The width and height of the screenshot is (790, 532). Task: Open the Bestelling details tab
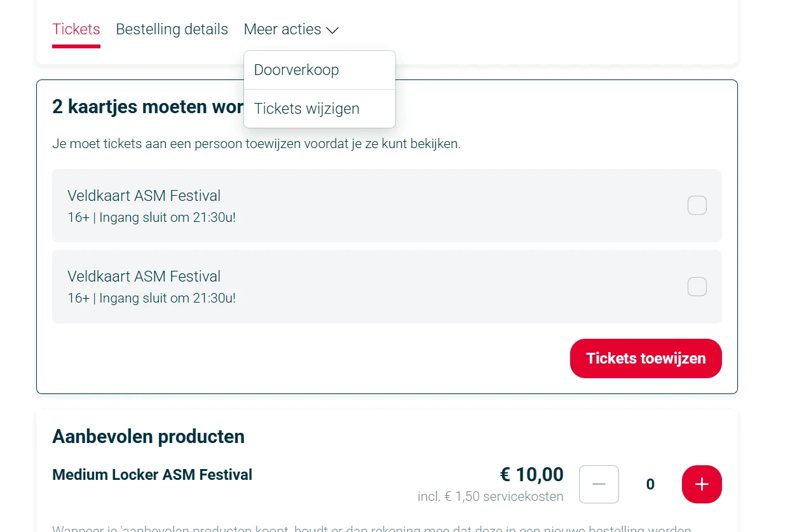click(172, 29)
